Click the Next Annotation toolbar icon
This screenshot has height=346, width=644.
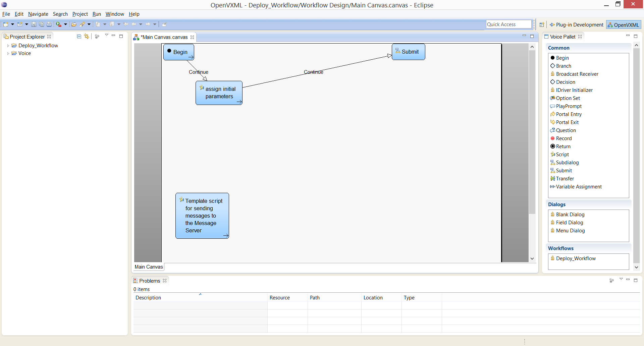(x=98, y=24)
